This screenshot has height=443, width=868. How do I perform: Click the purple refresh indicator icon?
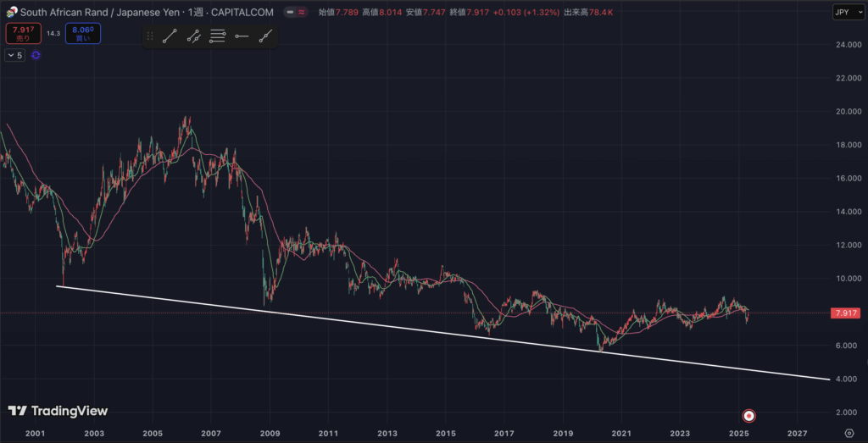pos(36,55)
